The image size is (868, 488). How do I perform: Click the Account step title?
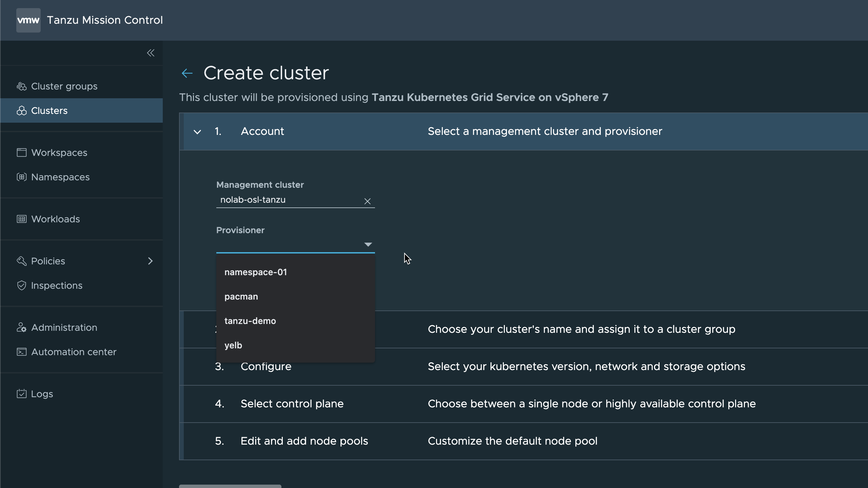[x=262, y=131]
